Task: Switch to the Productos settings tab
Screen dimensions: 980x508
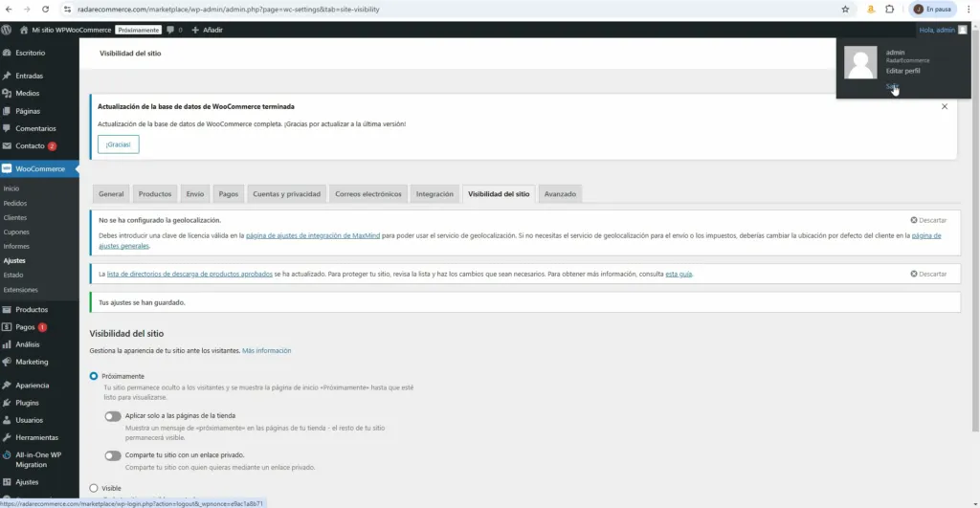Action: [155, 193]
